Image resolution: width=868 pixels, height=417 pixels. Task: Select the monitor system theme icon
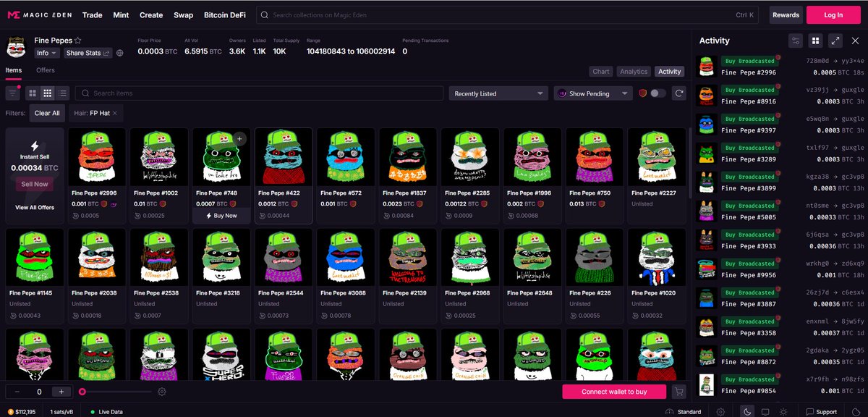765,412
